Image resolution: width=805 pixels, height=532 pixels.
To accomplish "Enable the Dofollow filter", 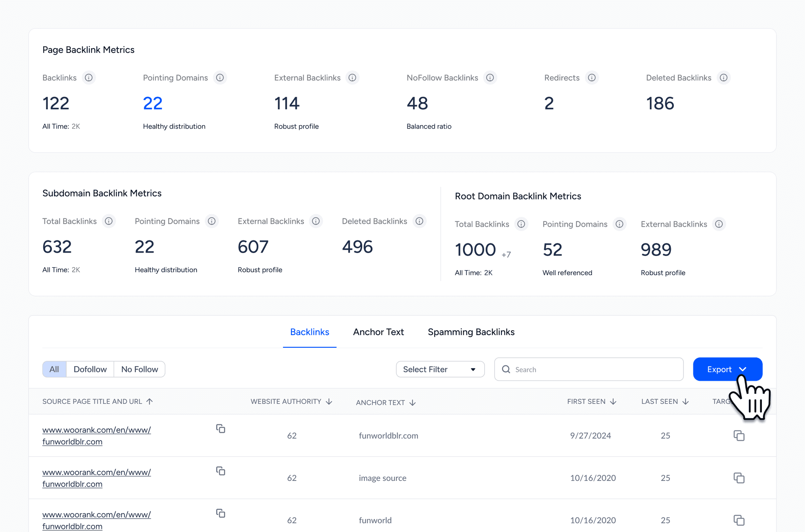I will coord(90,369).
